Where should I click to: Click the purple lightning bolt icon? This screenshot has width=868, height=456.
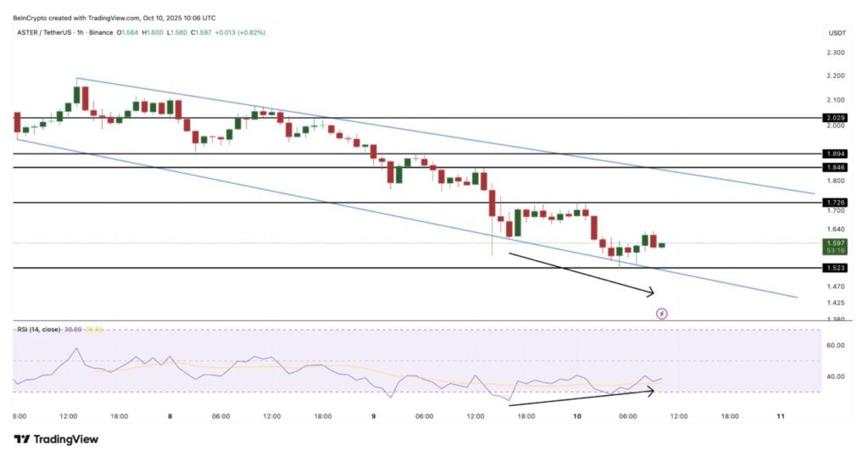pos(662,314)
